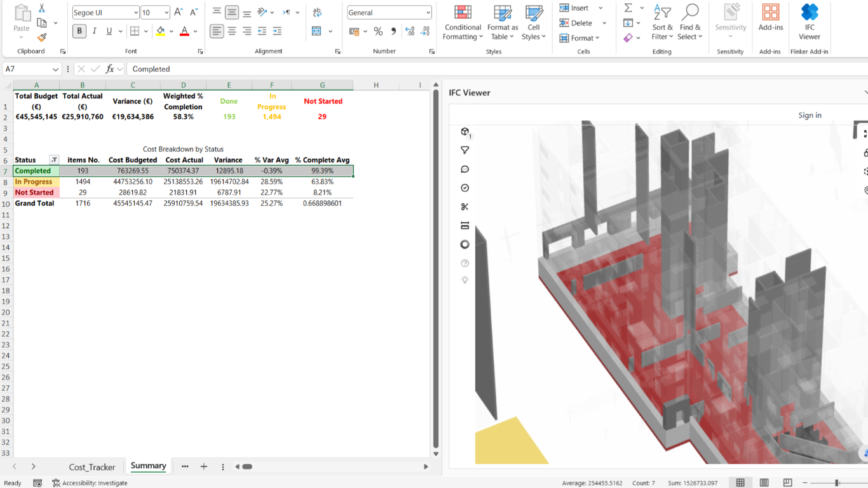868x488 pixels.
Task: Click the zoom slider in status bar
Action: 837,483
